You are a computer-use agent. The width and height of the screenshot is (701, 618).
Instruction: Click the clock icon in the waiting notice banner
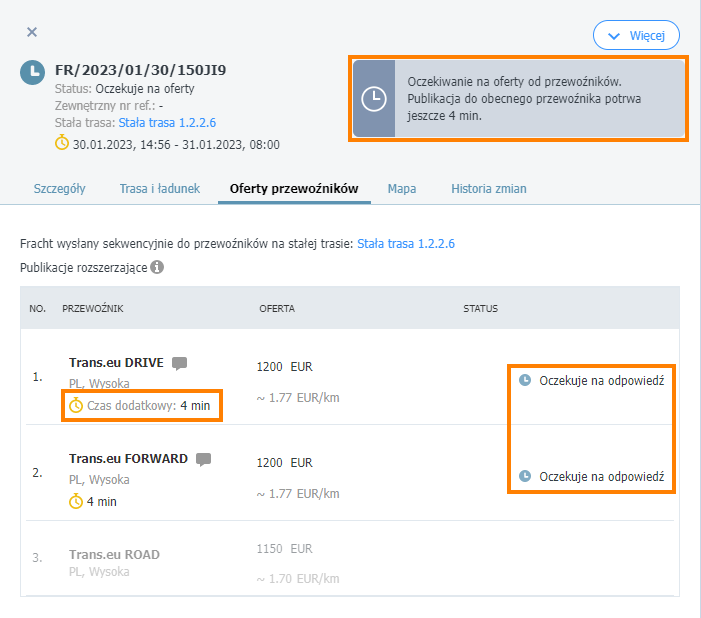pyautogui.click(x=374, y=98)
